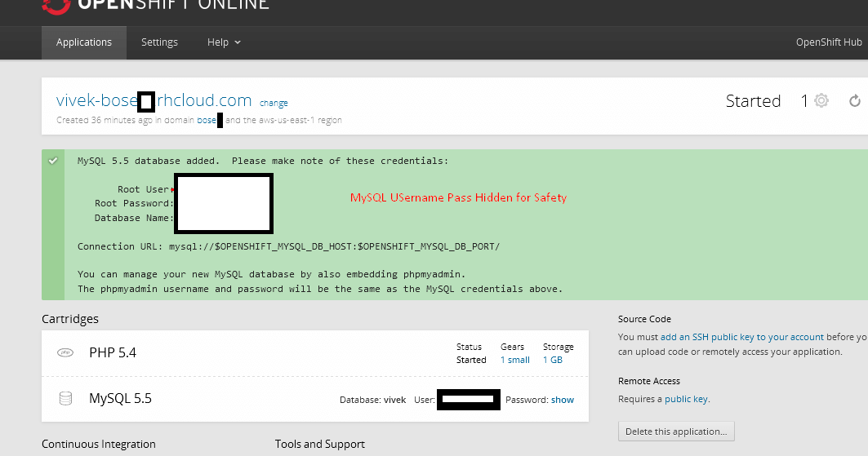Image resolution: width=868 pixels, height=456 pixels.
Task: Click the OpenShift logo icon
Action: [x=56, y=6]
